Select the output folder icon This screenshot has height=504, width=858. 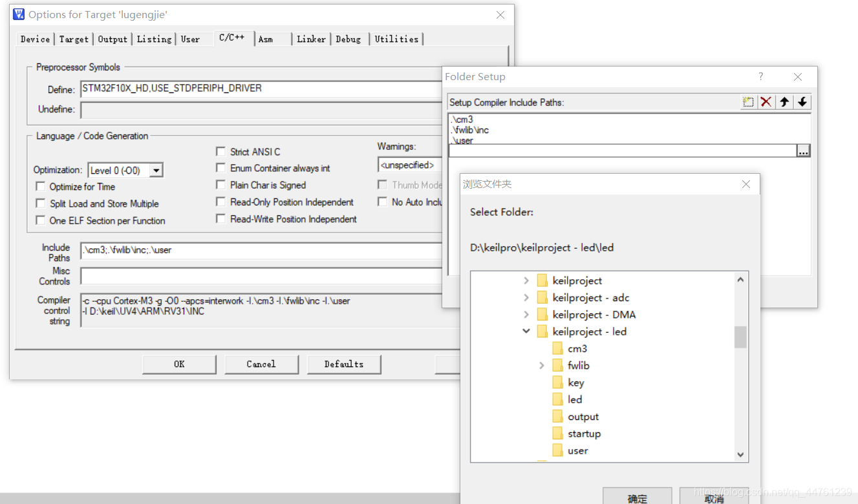558,417
